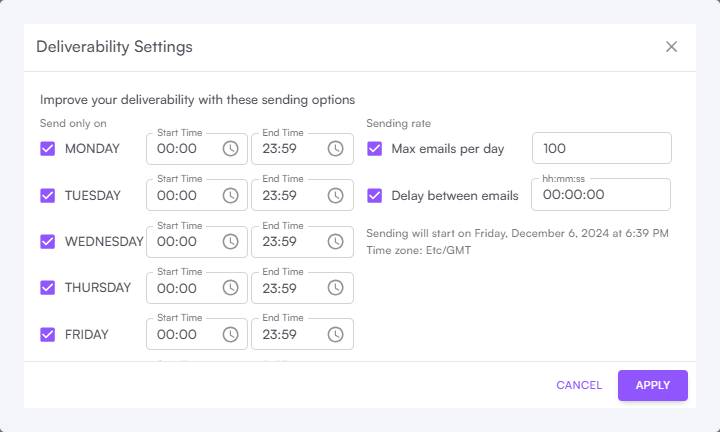Close the Deliverability Settings dialog
Viewport: 720px width, 432px height.
671,47
